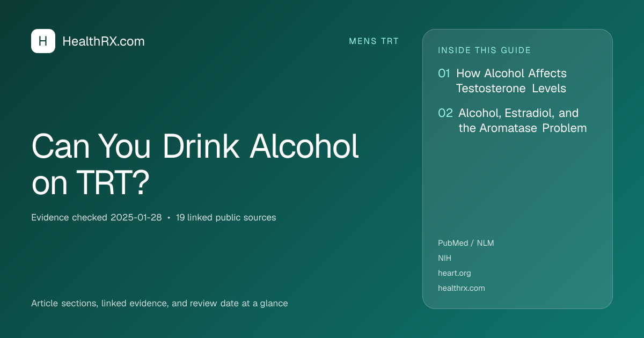Click the white H logo icon

[43, 41]
